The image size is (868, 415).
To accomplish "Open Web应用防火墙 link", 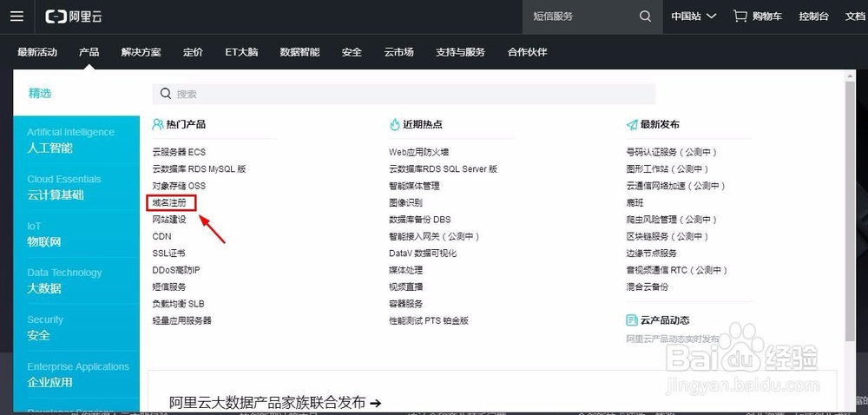I will 419,152.
